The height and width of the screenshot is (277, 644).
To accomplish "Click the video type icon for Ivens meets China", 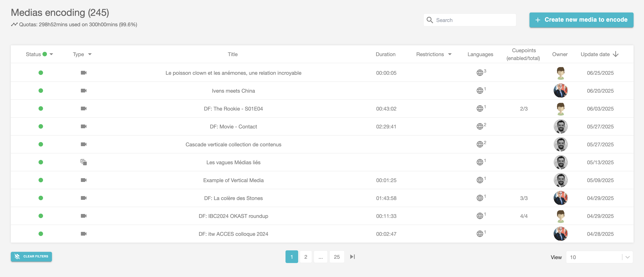I will pos(83,91).
